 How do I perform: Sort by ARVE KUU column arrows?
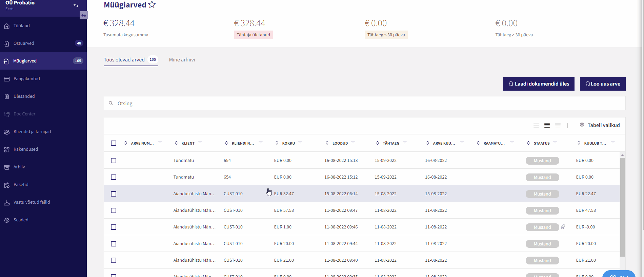pyautogui.click(x=428, y=143)
